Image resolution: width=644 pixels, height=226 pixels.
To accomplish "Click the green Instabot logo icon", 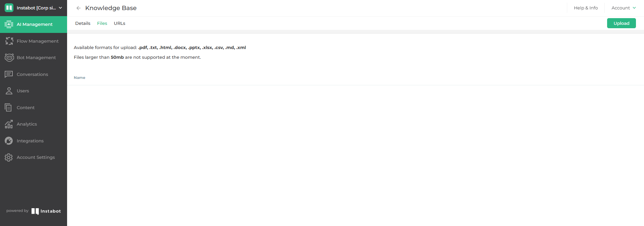I will [x=9, y=8].
